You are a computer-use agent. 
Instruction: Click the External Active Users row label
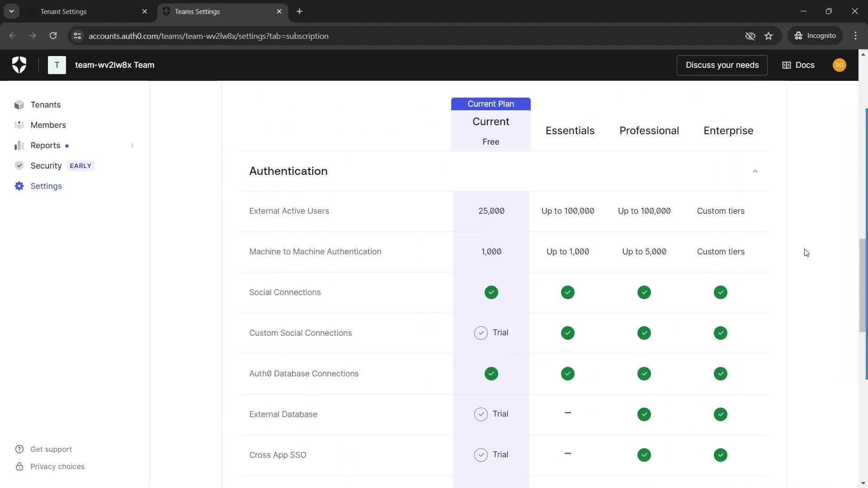(289, 211)
